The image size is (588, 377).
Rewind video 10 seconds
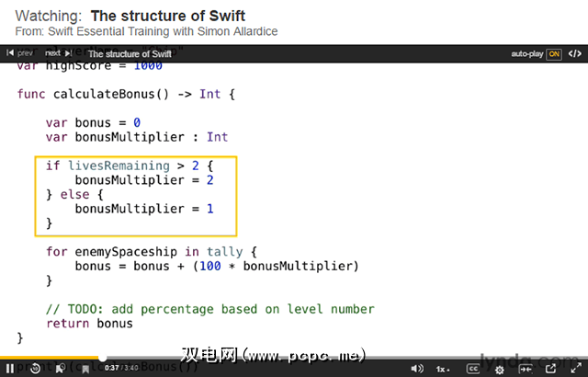35,369
